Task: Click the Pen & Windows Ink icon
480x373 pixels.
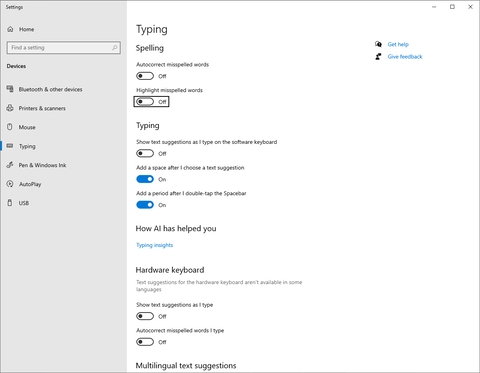Action: [10, 165]
